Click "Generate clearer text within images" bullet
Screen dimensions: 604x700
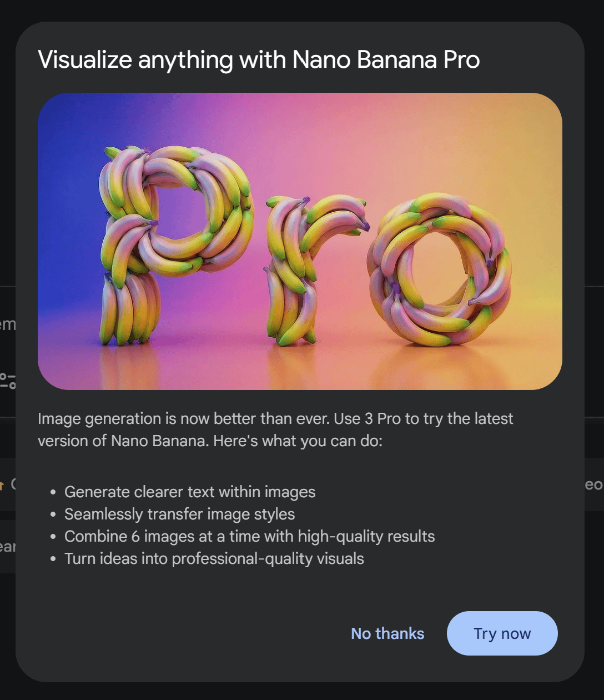[x=190, y=492]
